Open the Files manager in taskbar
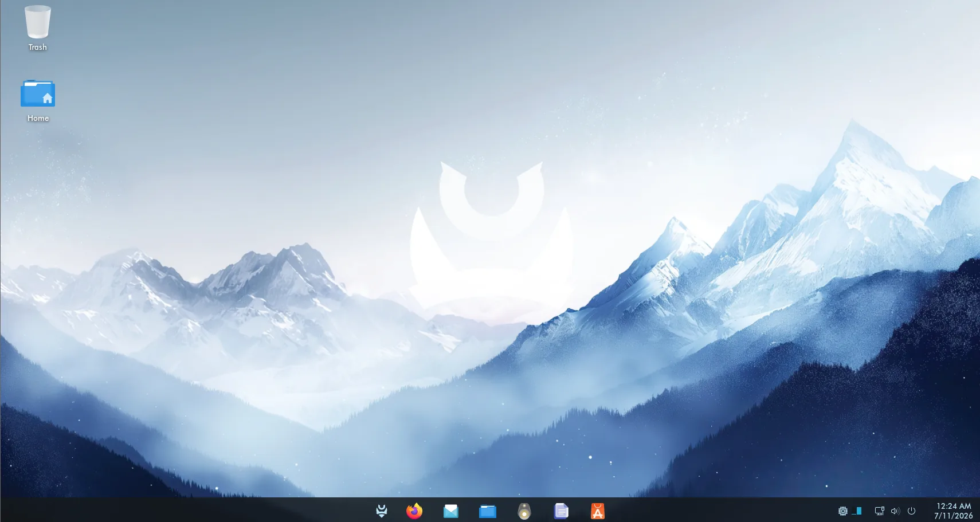 coord(488,511)
